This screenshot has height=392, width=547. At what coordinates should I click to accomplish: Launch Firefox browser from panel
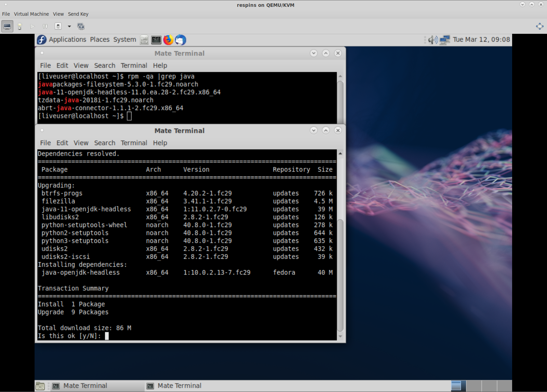pyautogui.click(x=168, y=40)
